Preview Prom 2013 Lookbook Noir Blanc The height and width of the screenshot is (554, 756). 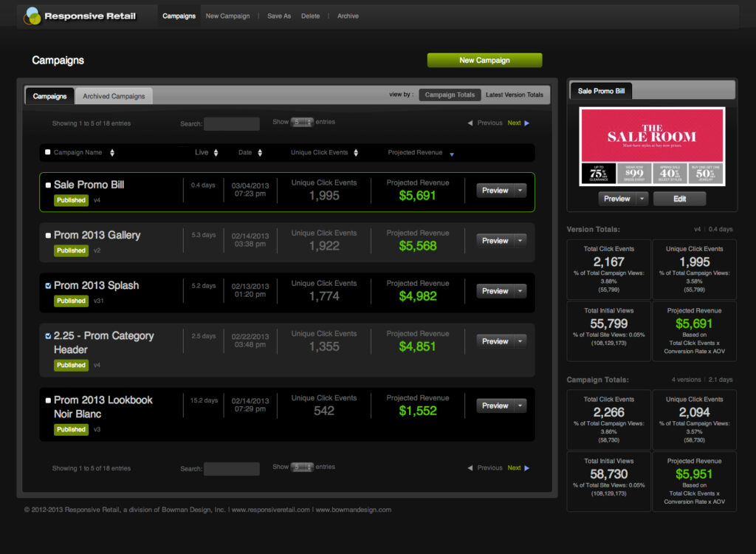point(495,406)
